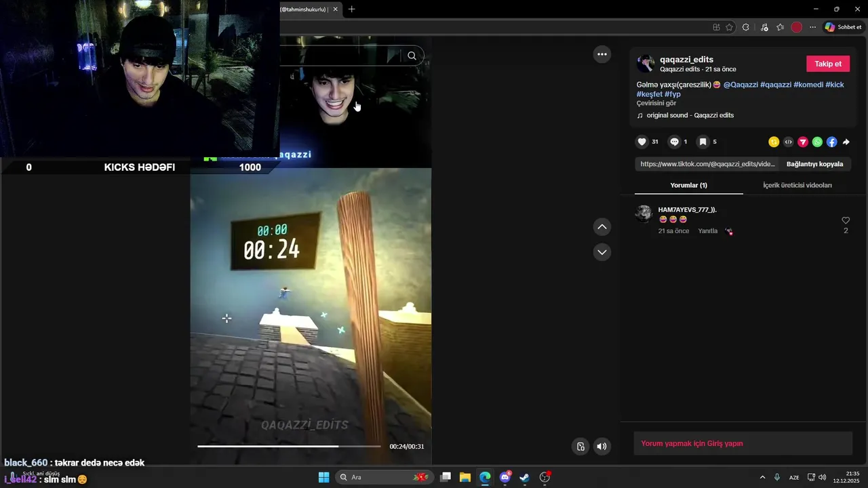Share to Facebook
868x488 pixels.
pyautogui.click(x=831, y=142)
